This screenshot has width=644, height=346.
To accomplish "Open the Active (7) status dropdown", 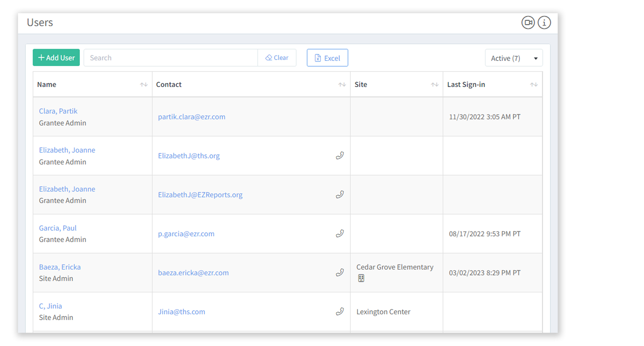I will tap(514, 58).
